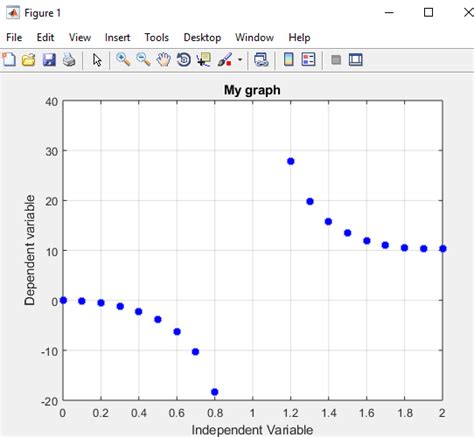Select the Edit Plot arrow tool
The height and width of the screenshot is (437, 474).
click(x=97, y=60)
